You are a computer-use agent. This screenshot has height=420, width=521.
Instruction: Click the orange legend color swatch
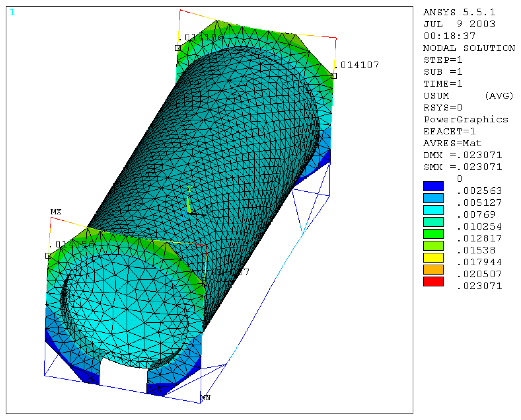click(433, 270)
